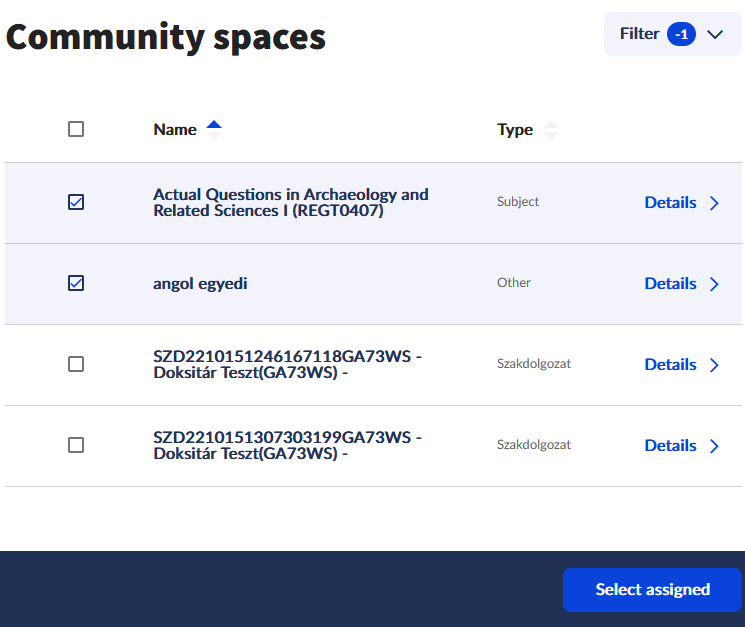Sort the table by Name column header
Viewport: 745px width, 627px height.
175,130
